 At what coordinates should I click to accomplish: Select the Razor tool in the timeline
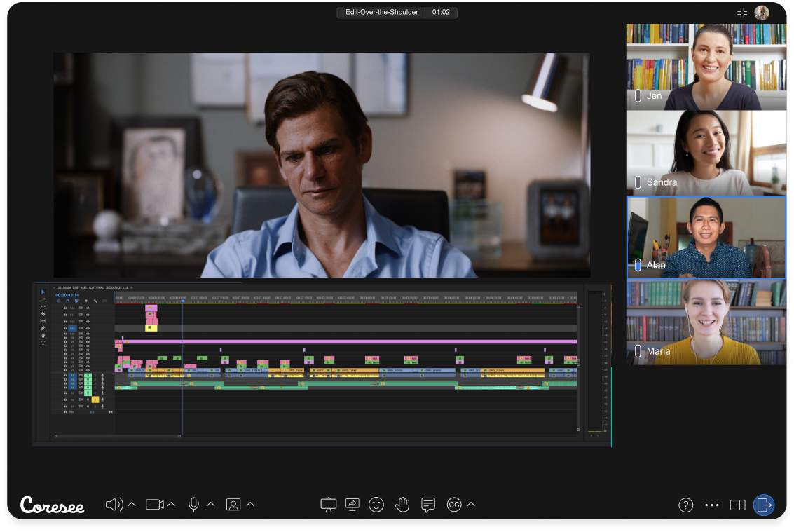[43, 313]
